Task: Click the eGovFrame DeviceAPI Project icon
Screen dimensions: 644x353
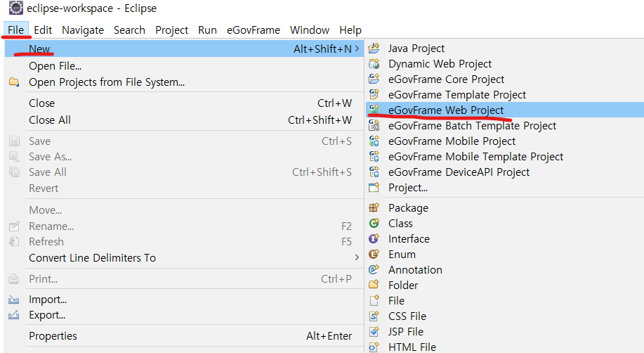Action: pyautogui.click(x=374, y=172)
